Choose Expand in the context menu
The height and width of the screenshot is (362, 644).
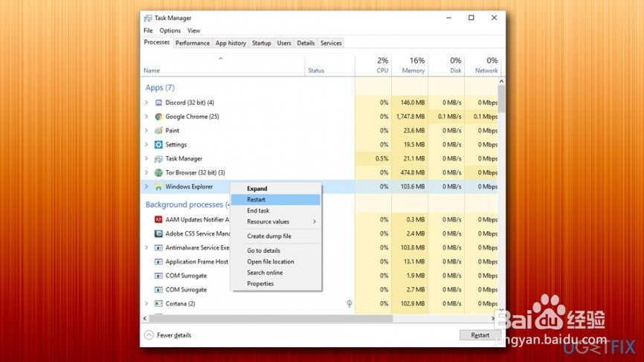pos(276,188)
